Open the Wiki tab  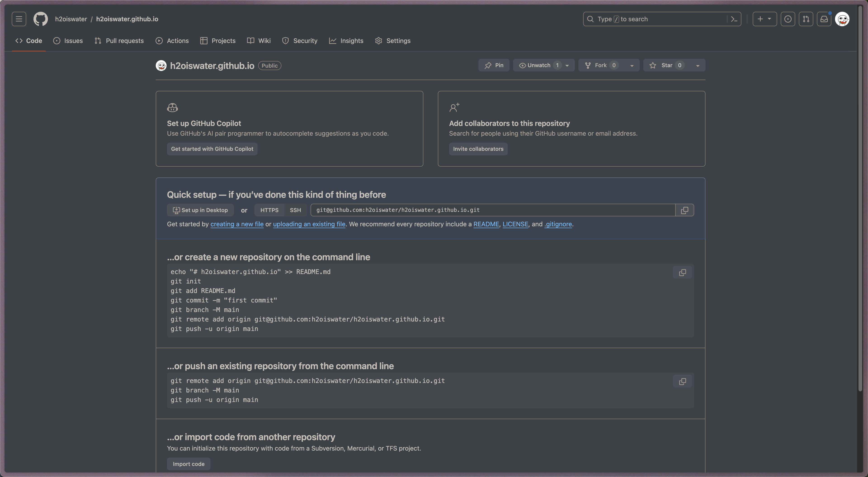259,41
